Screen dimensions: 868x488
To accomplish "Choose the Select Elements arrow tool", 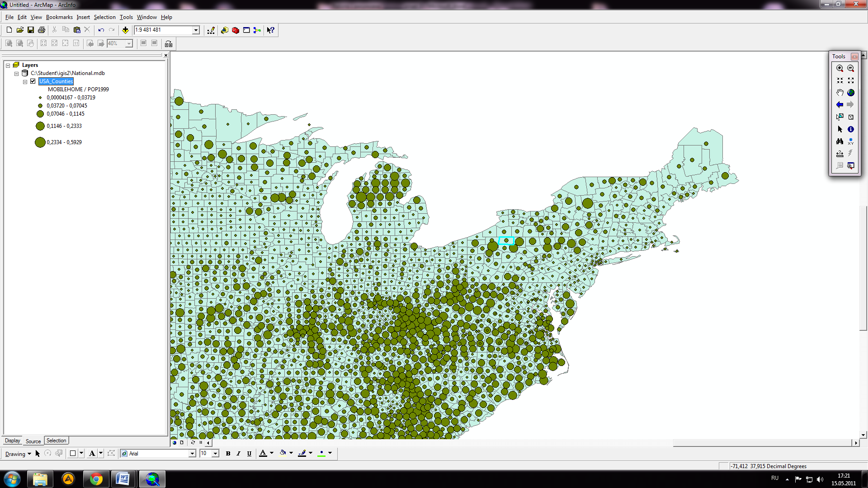I will pos(840,129).
